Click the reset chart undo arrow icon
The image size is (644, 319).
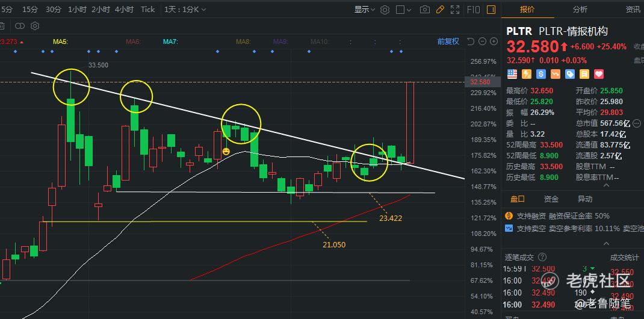(x=471, y=41)
